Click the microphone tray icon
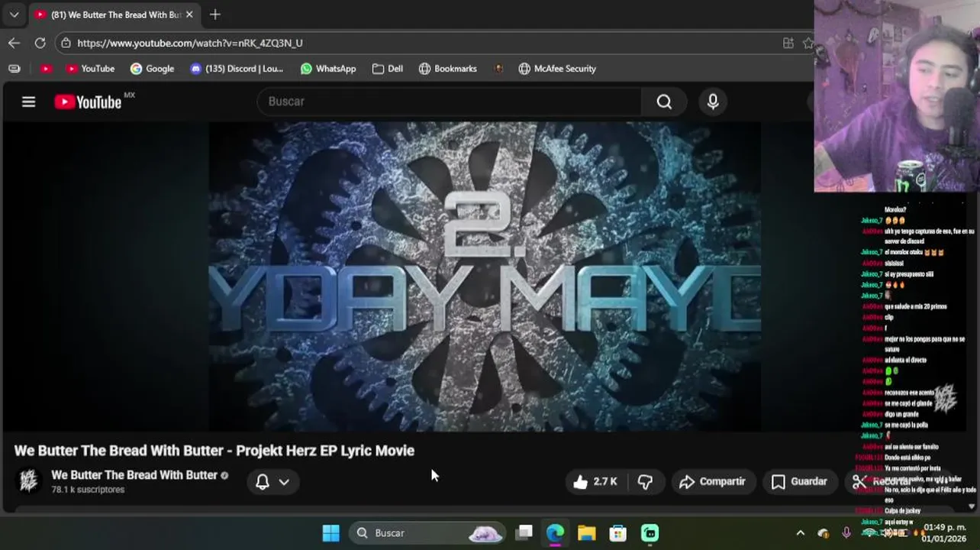This screenshot has width=980, height=550. click(x=846, y=532)
